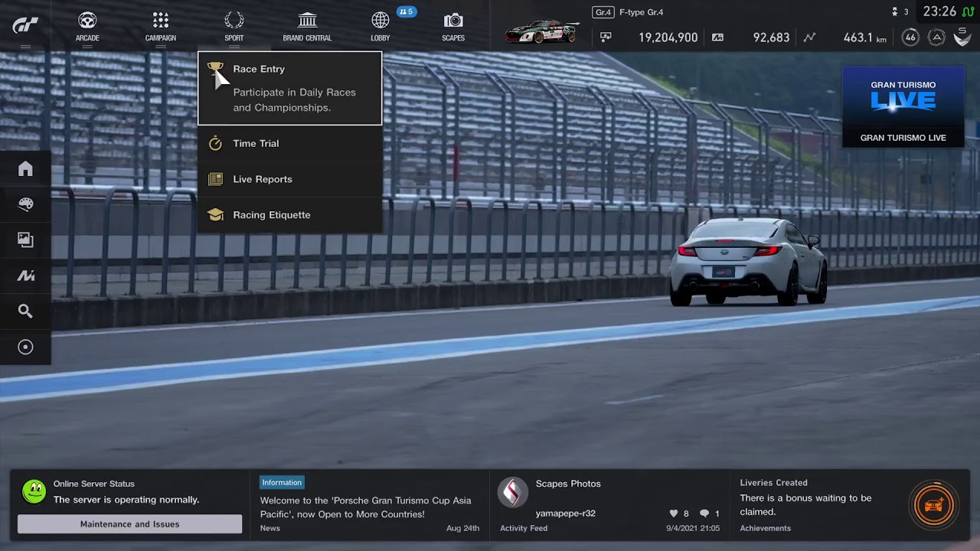Click the distance driven 463.1 km
The height and width of the screenshot is (551, 980).
pyautogui.click(x=865, y=37)
